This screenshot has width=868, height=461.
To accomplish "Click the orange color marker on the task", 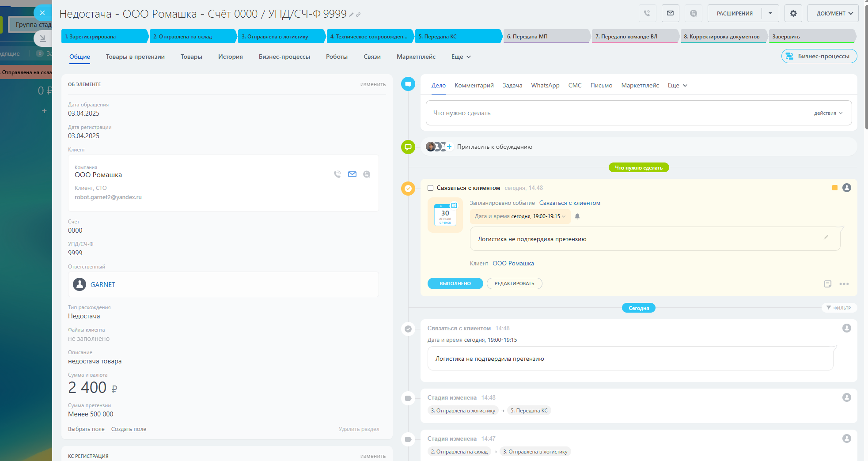I will tap(835, 188).
